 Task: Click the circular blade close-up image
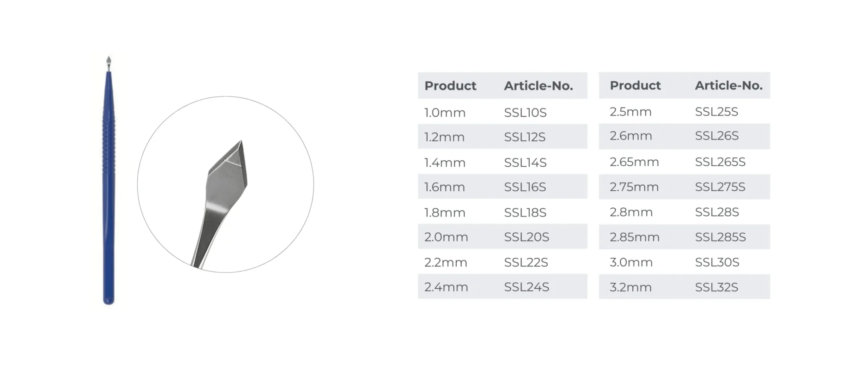tap(226, 184)
